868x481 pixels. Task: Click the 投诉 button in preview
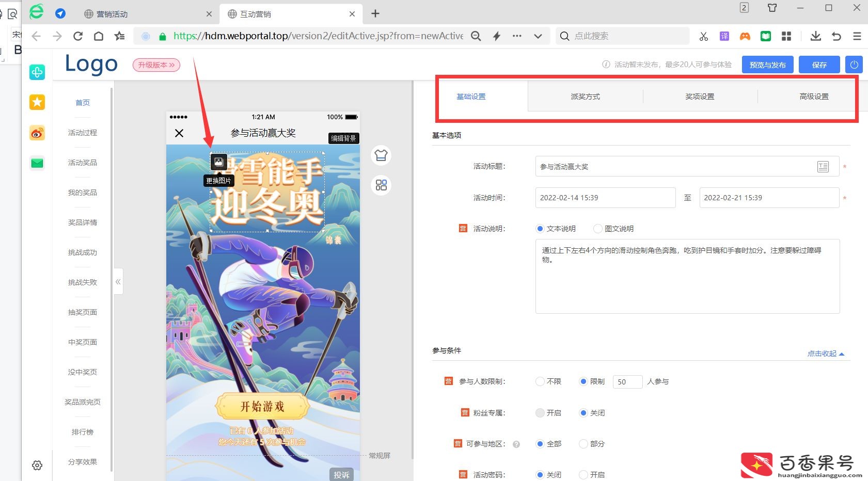341,475
